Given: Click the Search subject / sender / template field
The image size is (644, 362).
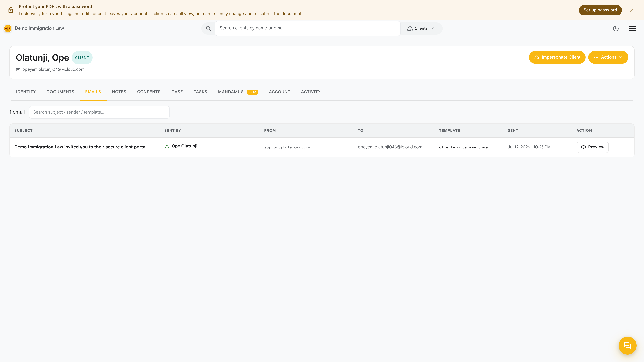Looking at the screenshot, I should (99, 112).
